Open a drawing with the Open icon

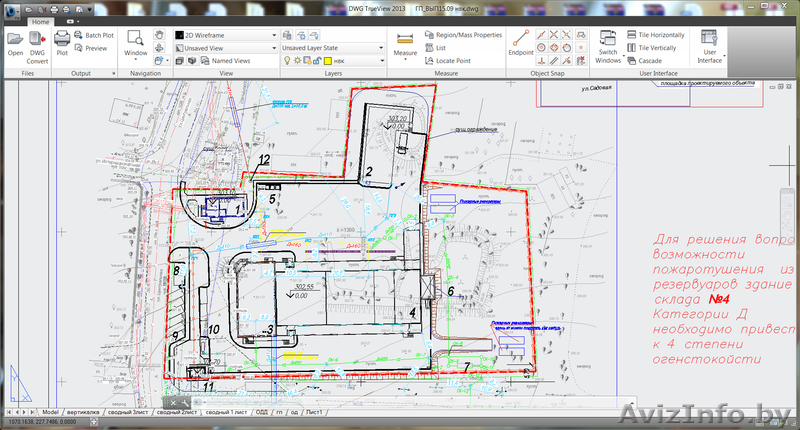click(x=15, y=44)
